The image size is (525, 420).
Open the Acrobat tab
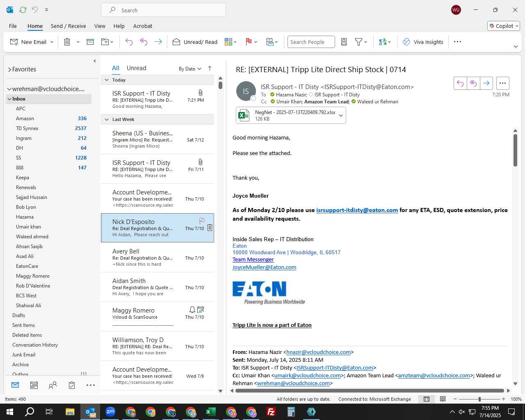[x=143, y=26]
